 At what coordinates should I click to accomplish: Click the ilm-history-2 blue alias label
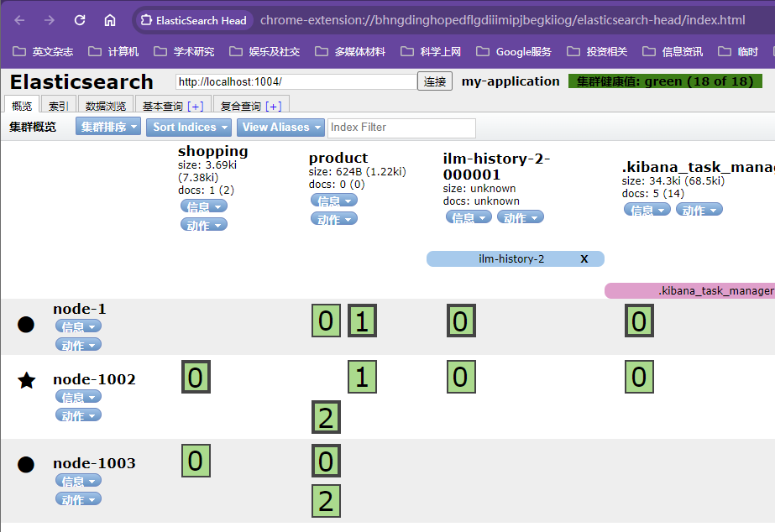[511, 258]
